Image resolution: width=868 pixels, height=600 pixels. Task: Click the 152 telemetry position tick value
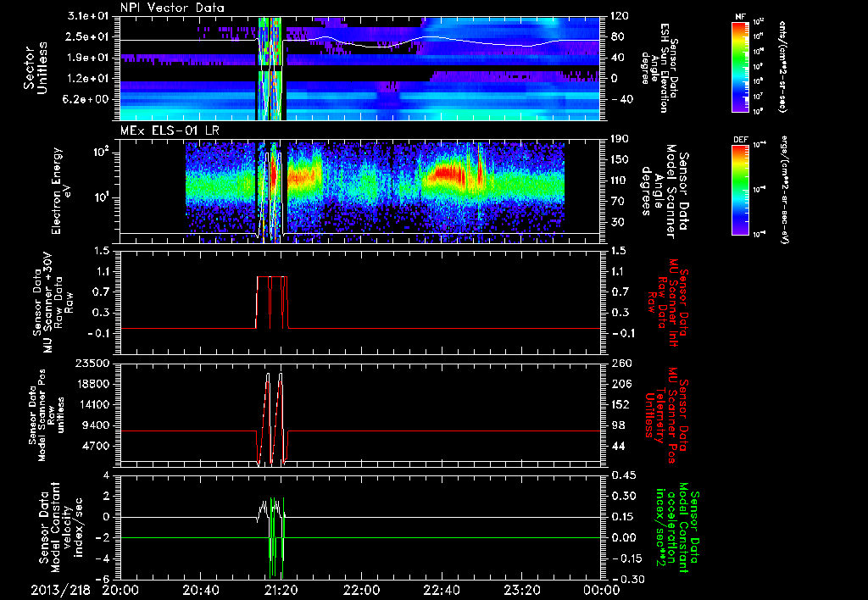pos(620,404)
